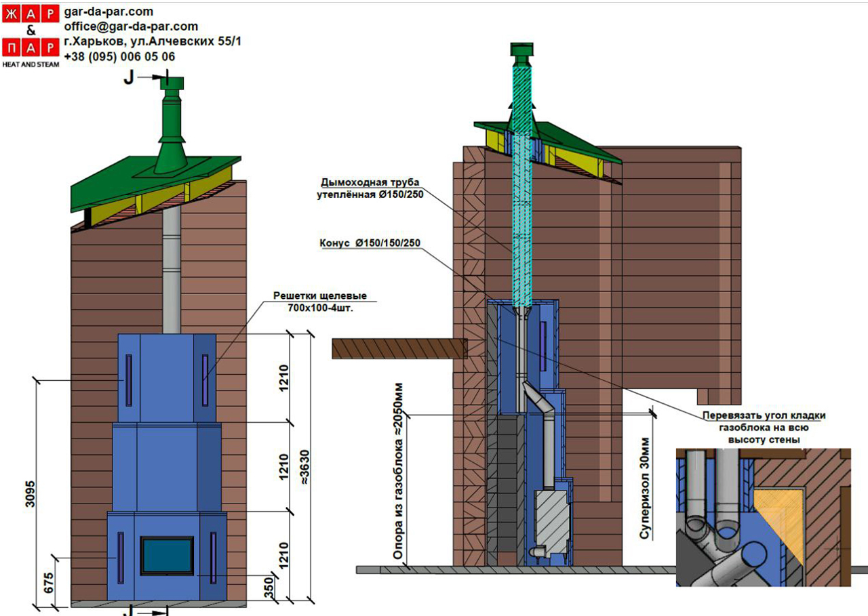Image resolution: width=868 pixels, height=616 pixels.
Task: Click the green chimney cap on left drawing
Action: [171, 83]
